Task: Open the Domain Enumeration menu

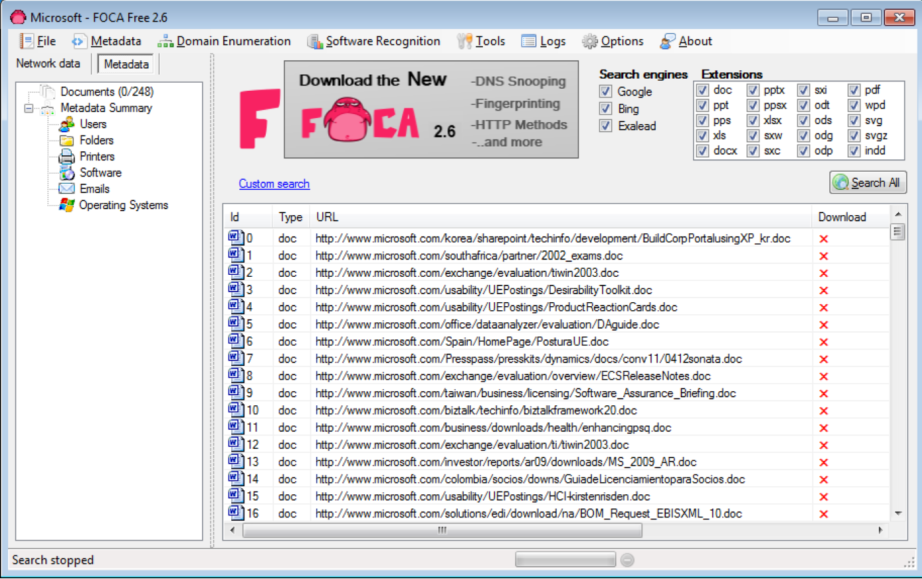Action: 224,41
